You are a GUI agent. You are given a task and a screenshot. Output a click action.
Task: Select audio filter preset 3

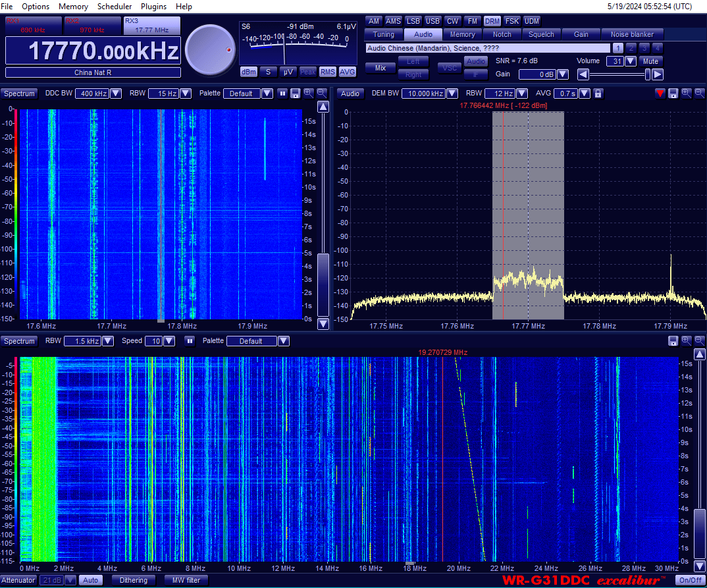(x=644, y=48)
